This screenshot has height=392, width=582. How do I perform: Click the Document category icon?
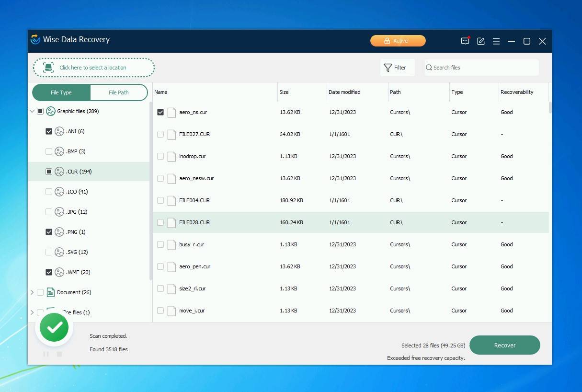[x=51, y=292]
